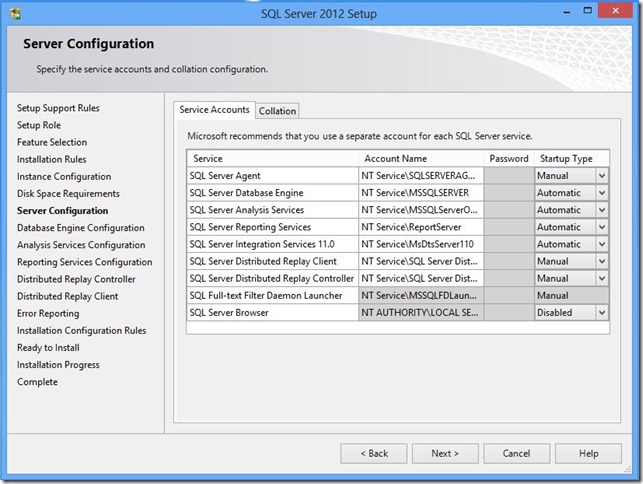
Task: Open Startup Type dropdown for SQL Server Reporting Services
Action: (602, 227)
